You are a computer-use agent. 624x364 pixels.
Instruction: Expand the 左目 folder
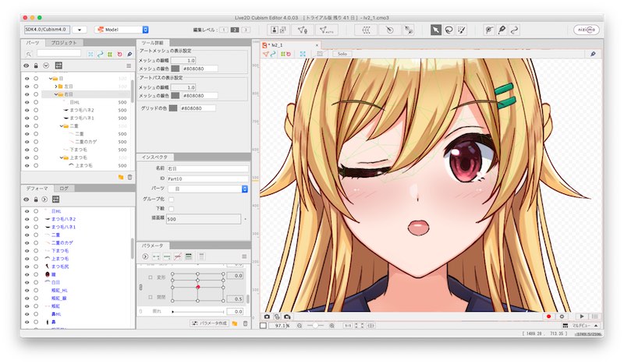[56, 87]
